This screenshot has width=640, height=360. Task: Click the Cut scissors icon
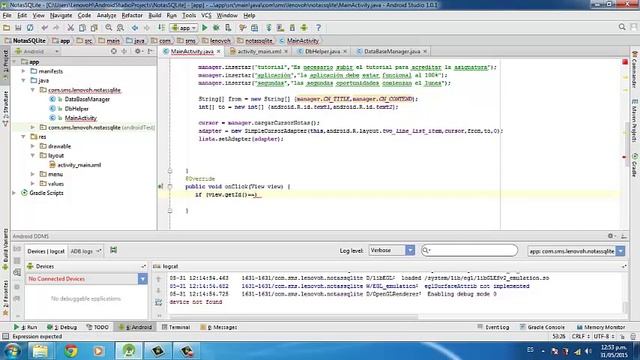click(x=70, y=28)
